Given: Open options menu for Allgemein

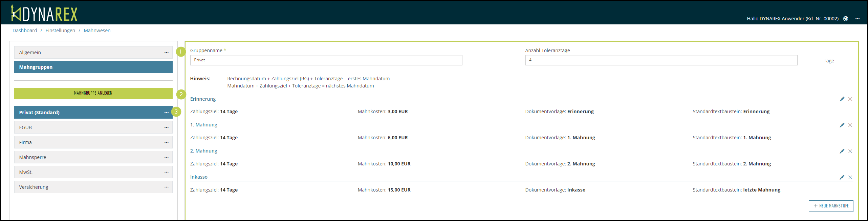Looking at the screenshot, I should (166, 53).
